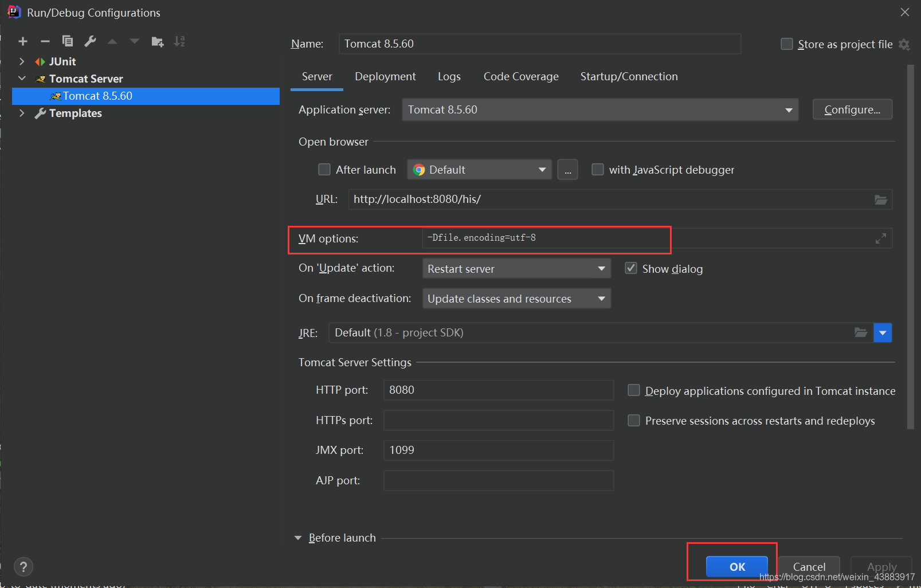Select the Tomcat Server tree entry
921x588 pixels.
[86, 79]
